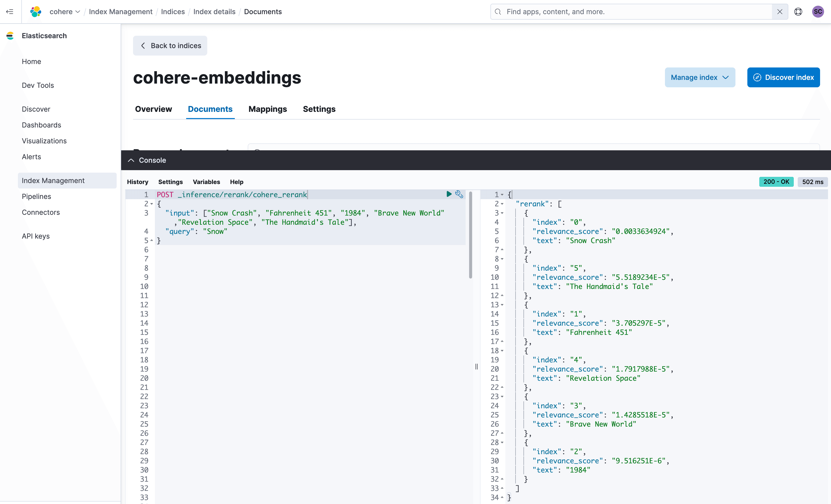Open Dashboards in the sidebar

pos(41,125)
